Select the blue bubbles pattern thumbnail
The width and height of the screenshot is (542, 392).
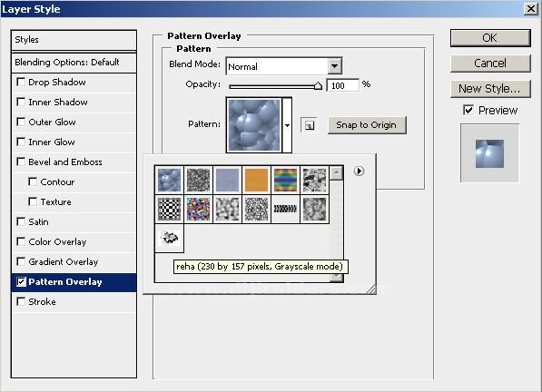(170, 180)
